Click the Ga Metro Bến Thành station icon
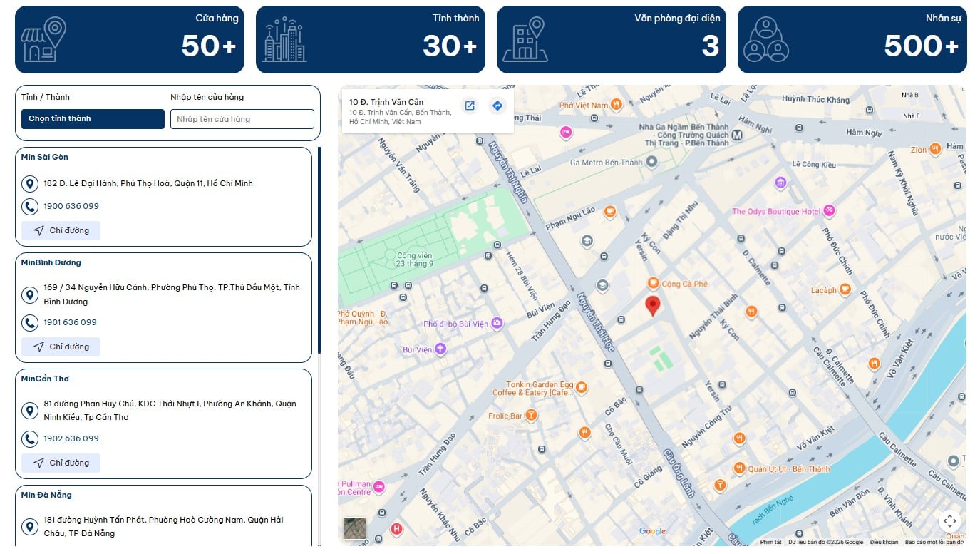The image size is (980, 554). tap(651, 162)
